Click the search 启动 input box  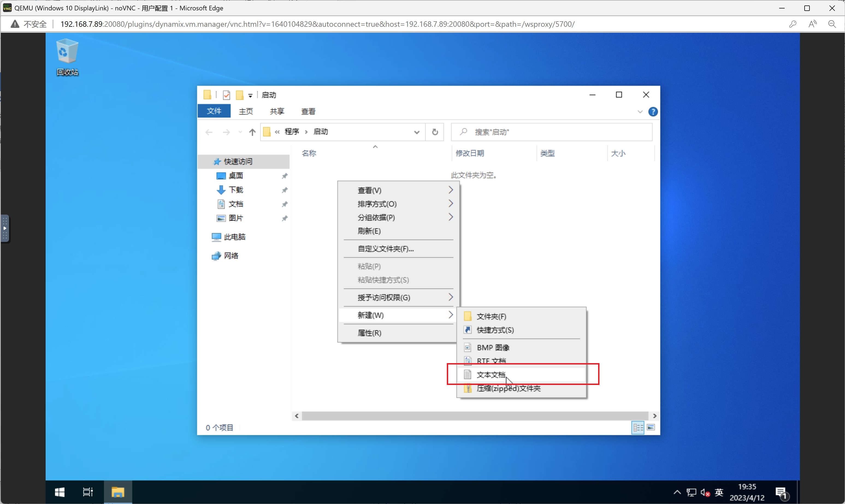point(557,132)
